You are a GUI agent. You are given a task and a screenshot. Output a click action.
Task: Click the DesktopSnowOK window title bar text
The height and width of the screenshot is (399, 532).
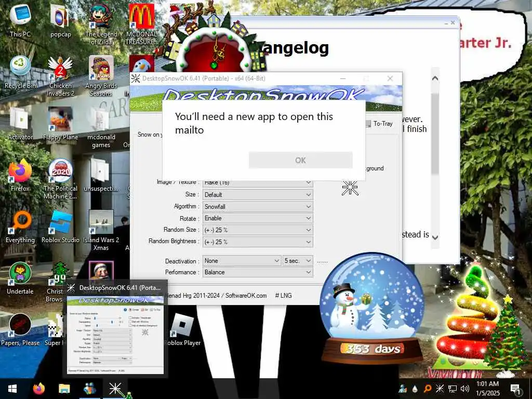click(204, 78)
